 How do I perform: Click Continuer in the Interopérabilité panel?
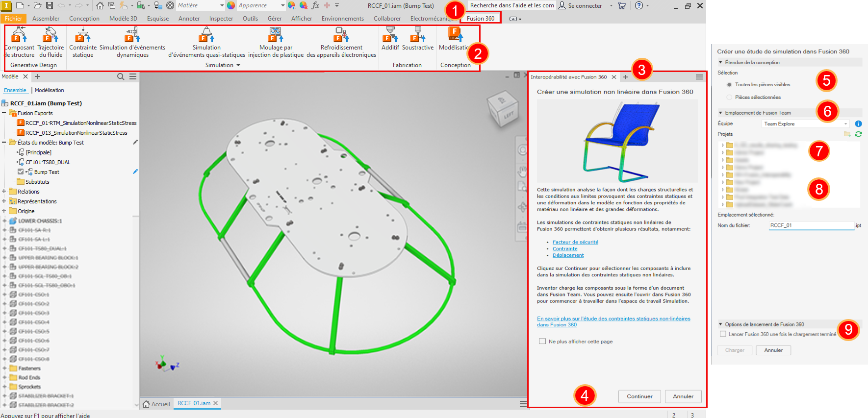639,396
